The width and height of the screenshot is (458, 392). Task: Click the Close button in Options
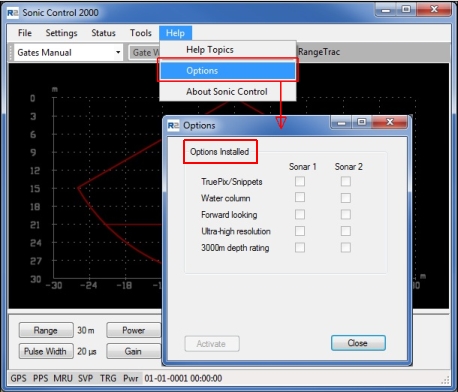click(358, 343)
